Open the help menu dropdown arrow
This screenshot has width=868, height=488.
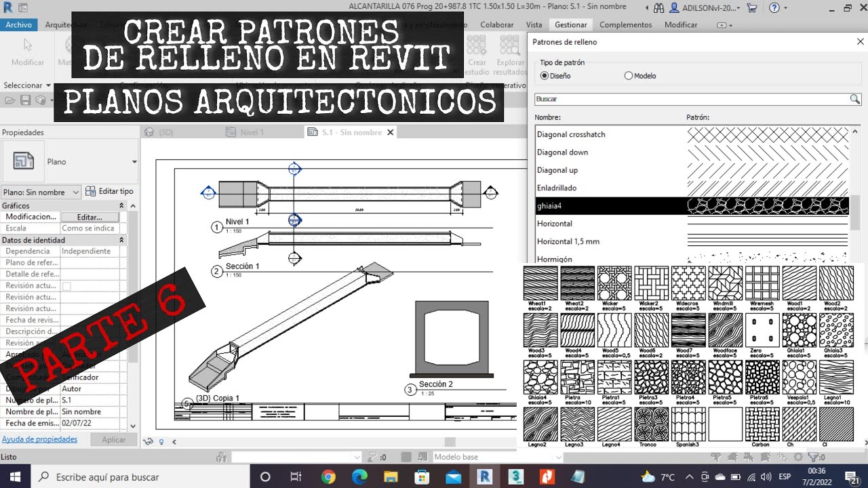tap(786, 8)
